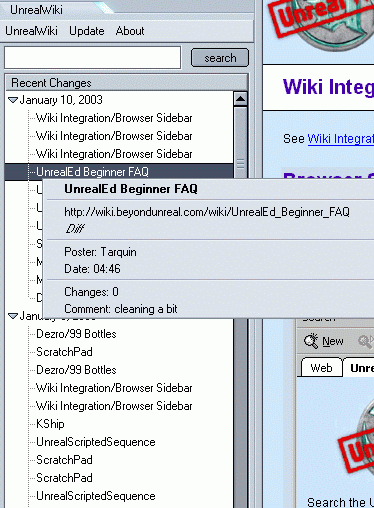Select first Dezro/99 Bottles entry

pyautogui.click(x=76, y=334)
